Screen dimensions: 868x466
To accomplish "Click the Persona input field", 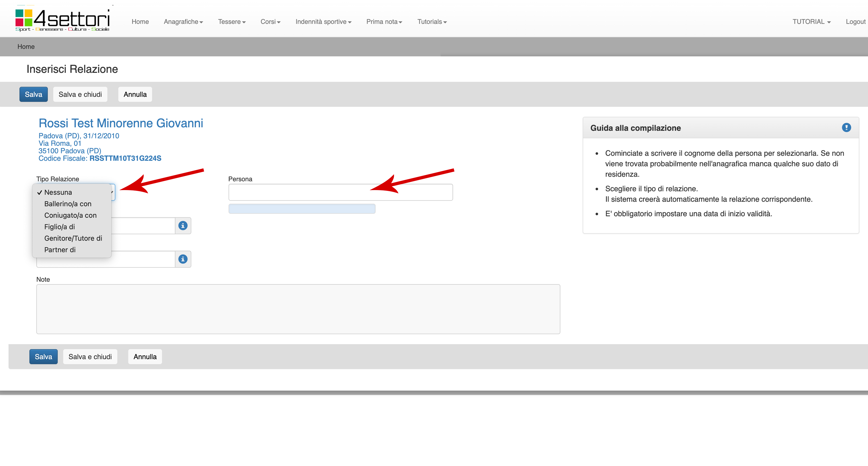I will [340, 192].
